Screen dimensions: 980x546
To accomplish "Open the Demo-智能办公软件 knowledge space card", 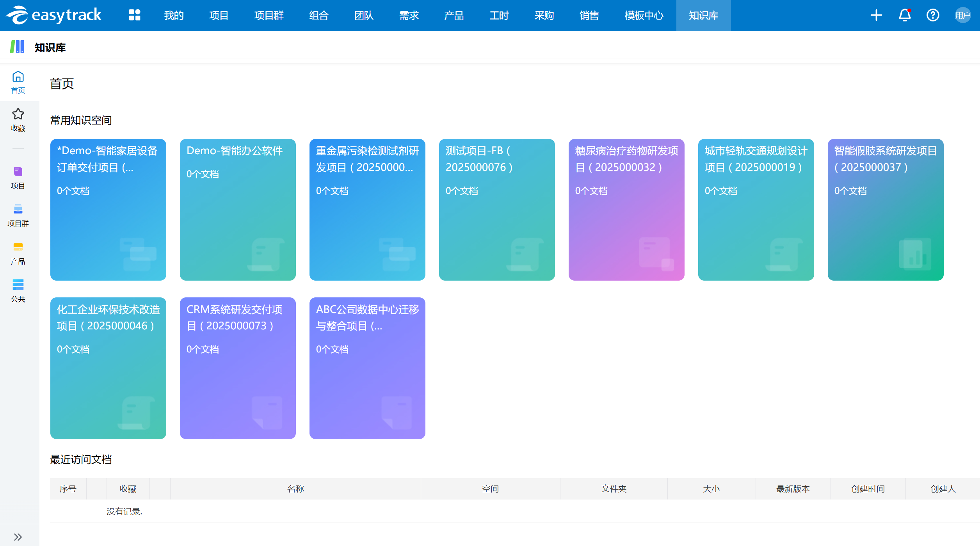I will pyautogui.click(x=238, y=210).
